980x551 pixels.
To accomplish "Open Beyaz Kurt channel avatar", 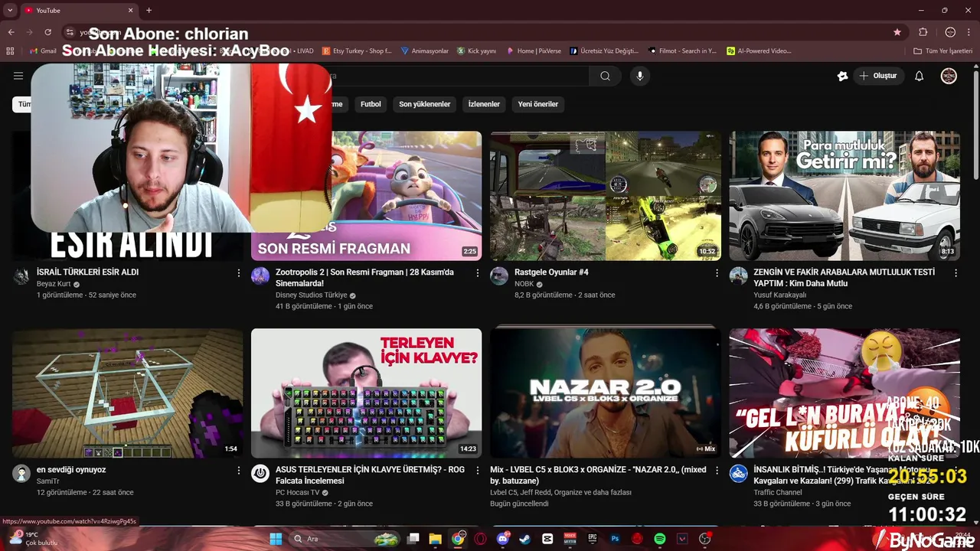I will (21, 276).
